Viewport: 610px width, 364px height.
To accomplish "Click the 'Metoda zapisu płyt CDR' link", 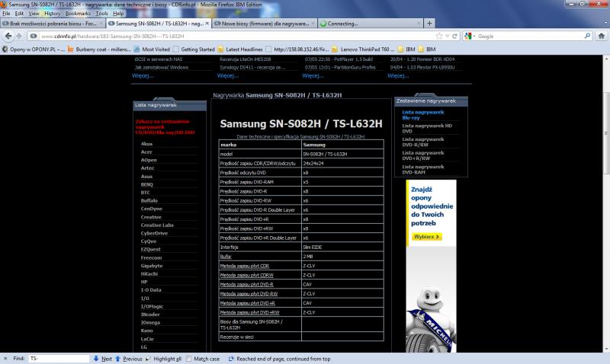I will (x=245, y=266).
